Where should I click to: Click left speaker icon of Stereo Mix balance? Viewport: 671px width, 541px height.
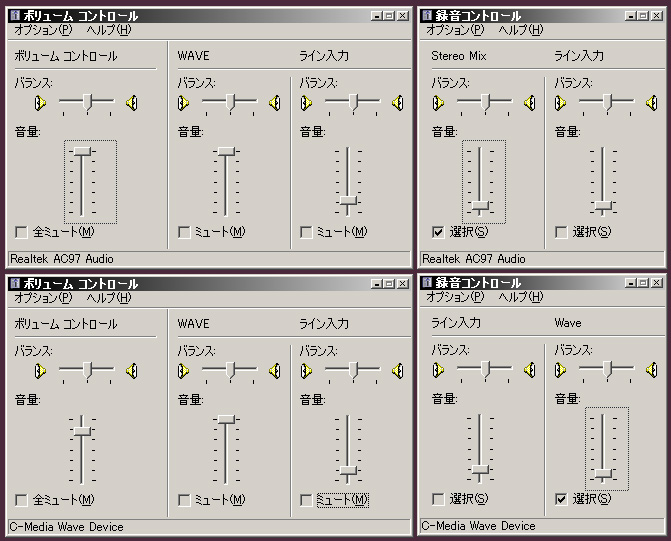[436, 102]
